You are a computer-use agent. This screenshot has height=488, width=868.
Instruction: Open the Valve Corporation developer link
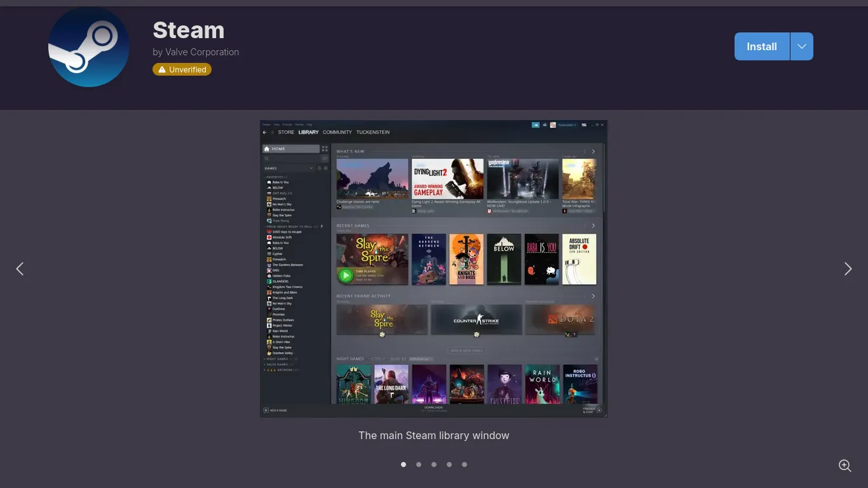[x=202, y=52]
